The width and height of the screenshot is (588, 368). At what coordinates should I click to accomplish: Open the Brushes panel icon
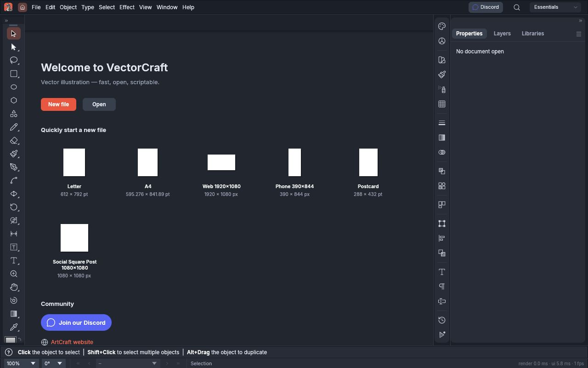442,75
